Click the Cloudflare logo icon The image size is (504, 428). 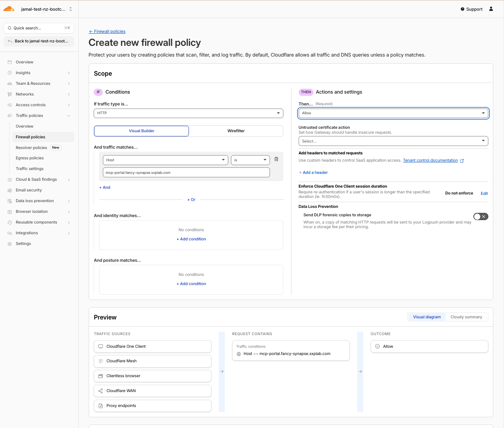[9, 9]
